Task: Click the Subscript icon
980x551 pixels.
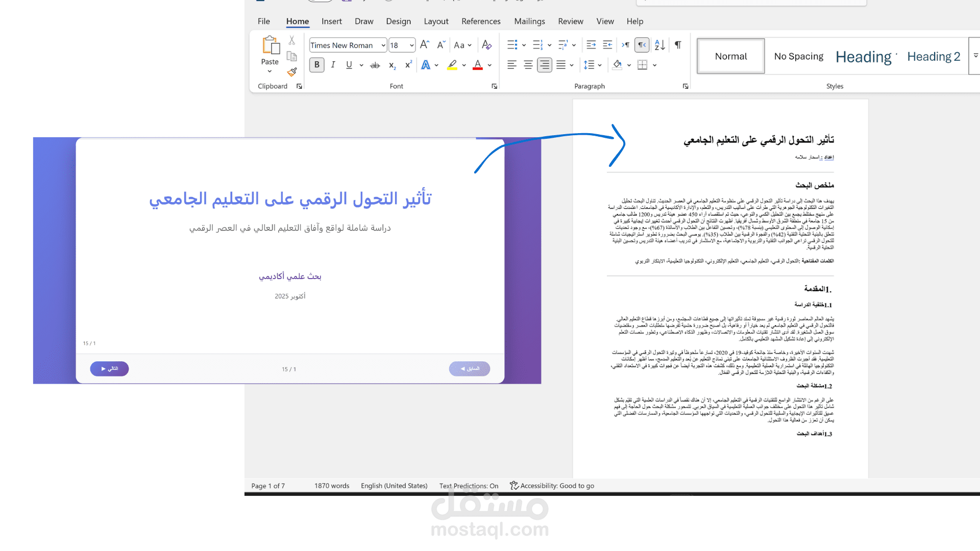Action: (392, 65)
